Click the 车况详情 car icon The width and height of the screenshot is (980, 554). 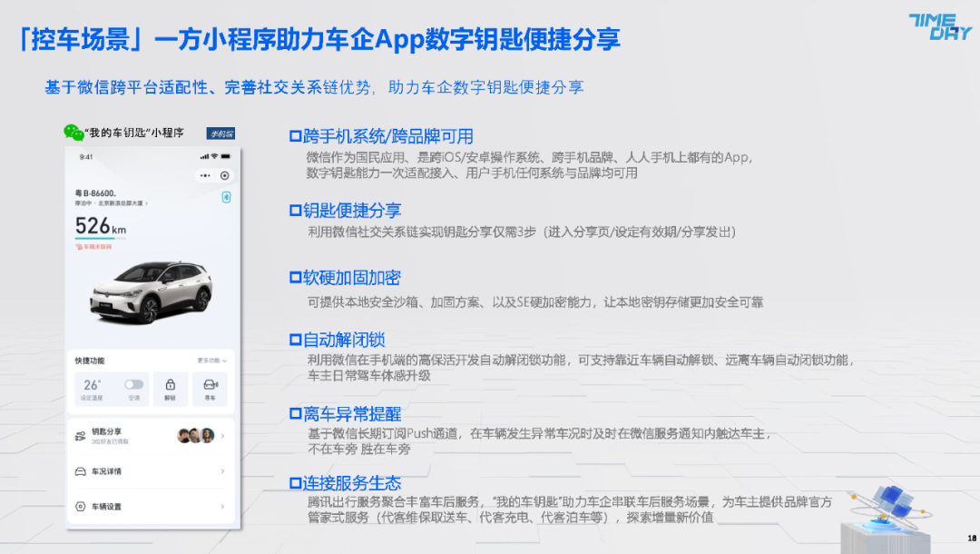click(81, 471)
